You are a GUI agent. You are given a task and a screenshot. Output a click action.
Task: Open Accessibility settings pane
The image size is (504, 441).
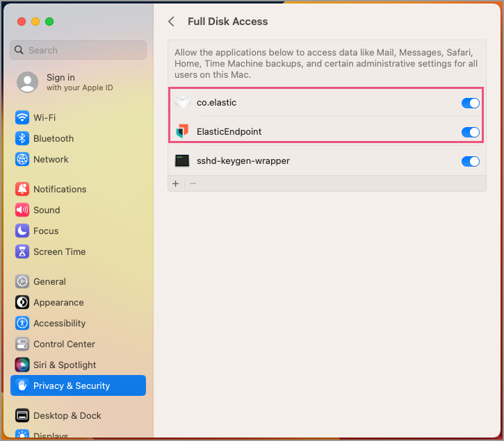59,324
